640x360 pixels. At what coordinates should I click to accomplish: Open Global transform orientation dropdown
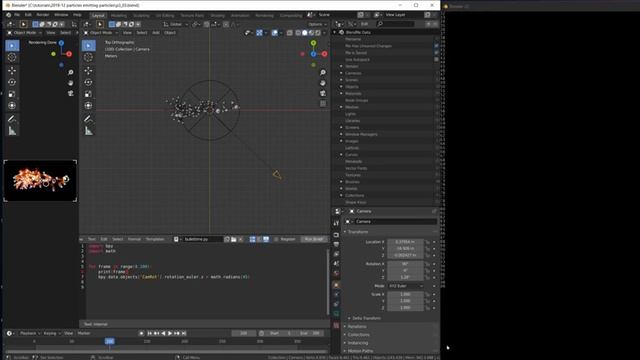coord(176,24)
